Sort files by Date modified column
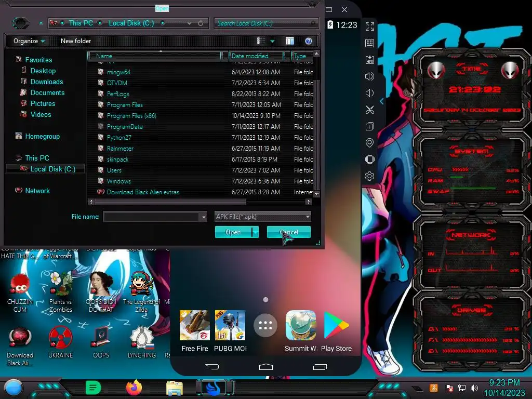The height and width of the screenshot is (399, 532). coord(256,56)
